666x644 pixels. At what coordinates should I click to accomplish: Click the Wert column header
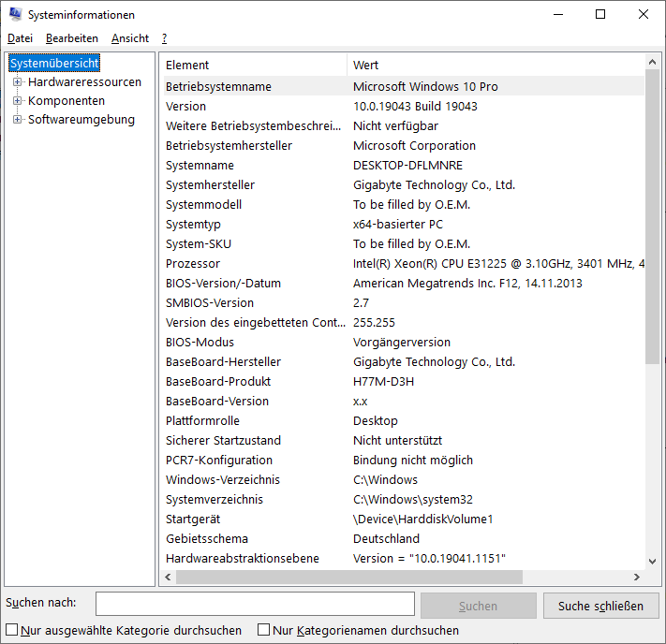coord(496,65)
